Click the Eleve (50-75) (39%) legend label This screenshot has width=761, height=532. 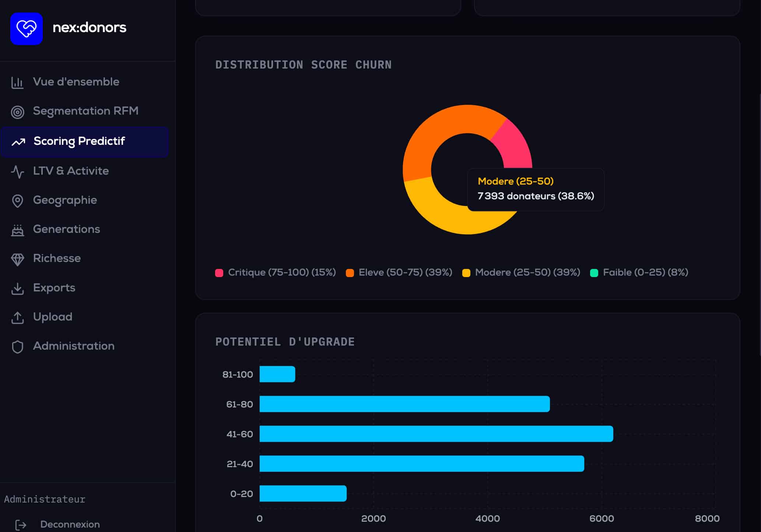point(405,273)
